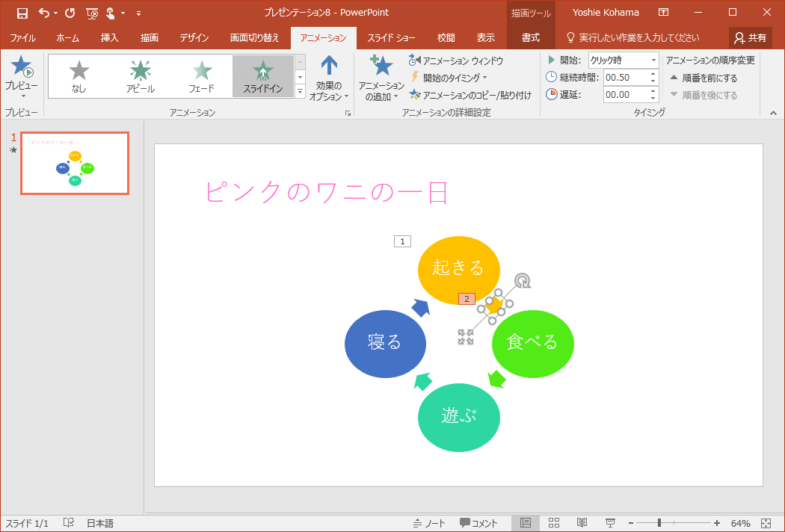Save the presentation with the floppy icon

point(22,13)
